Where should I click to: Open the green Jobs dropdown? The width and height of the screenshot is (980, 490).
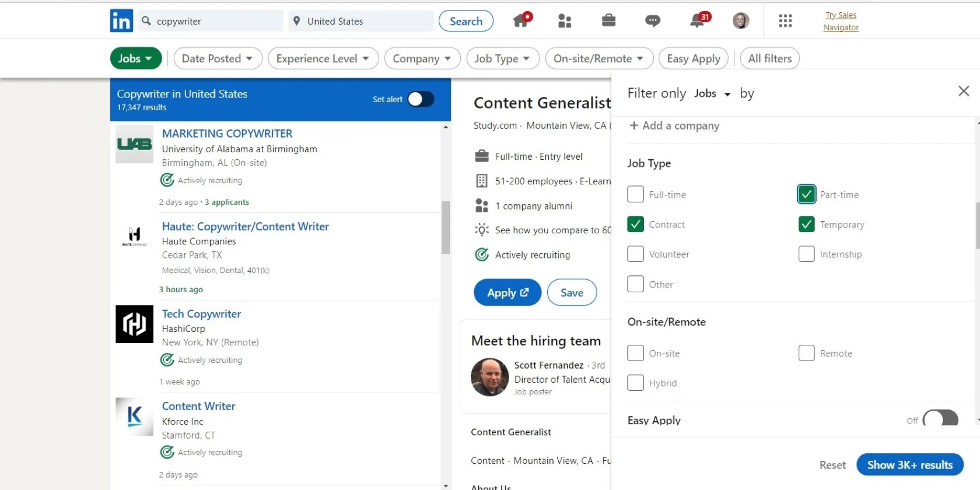135,58
